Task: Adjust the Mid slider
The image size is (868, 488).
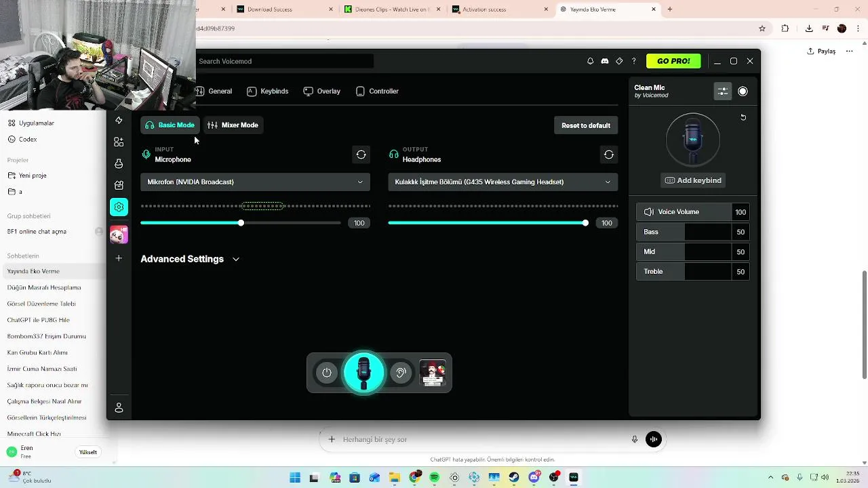Action: pyautogui.click(x=693, y=251)
